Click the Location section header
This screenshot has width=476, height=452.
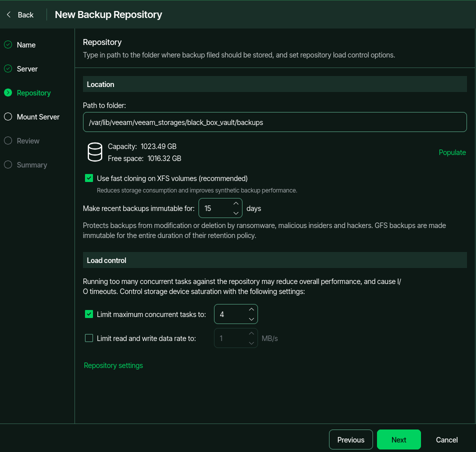tap(274, 84)
